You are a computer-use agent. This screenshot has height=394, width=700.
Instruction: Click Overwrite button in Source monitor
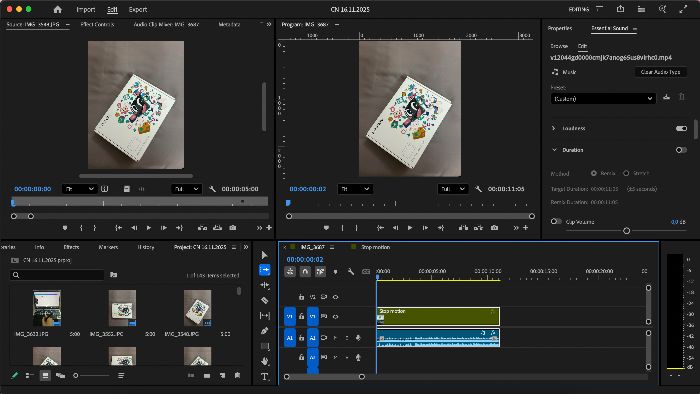point(217,228)
